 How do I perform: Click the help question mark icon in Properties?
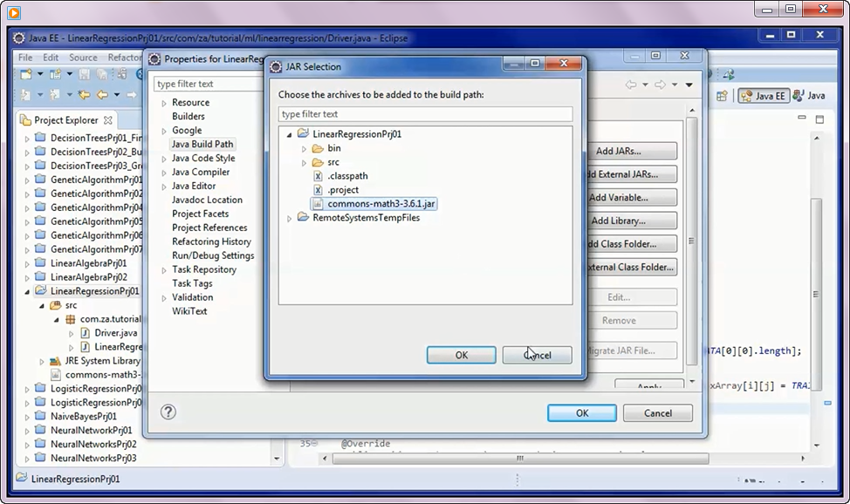(168, 412)
